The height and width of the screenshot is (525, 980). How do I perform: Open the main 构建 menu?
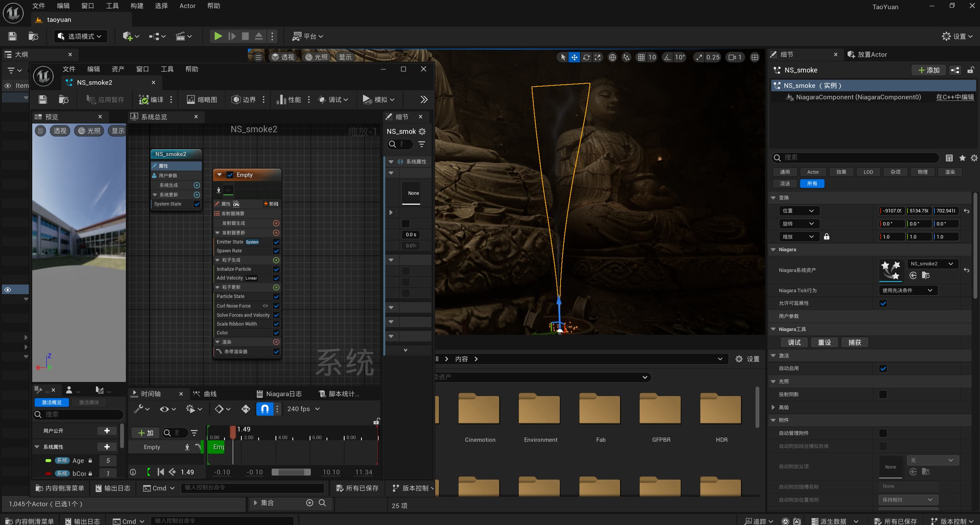coord(137,6)
